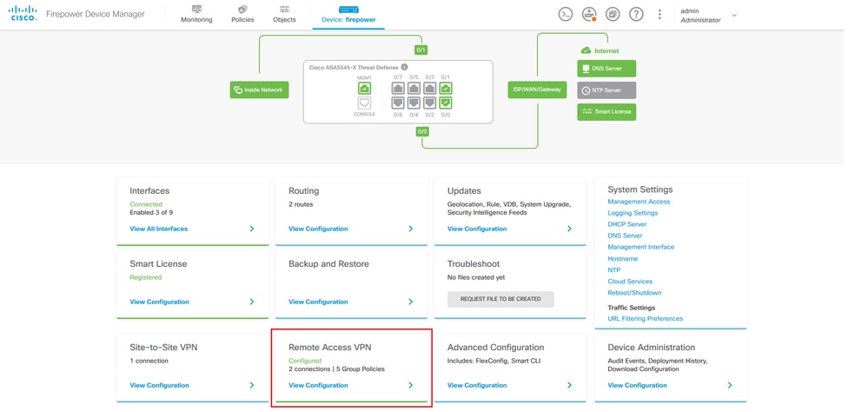
Task: Click the deploy changes icon
Action: [589, 15]
